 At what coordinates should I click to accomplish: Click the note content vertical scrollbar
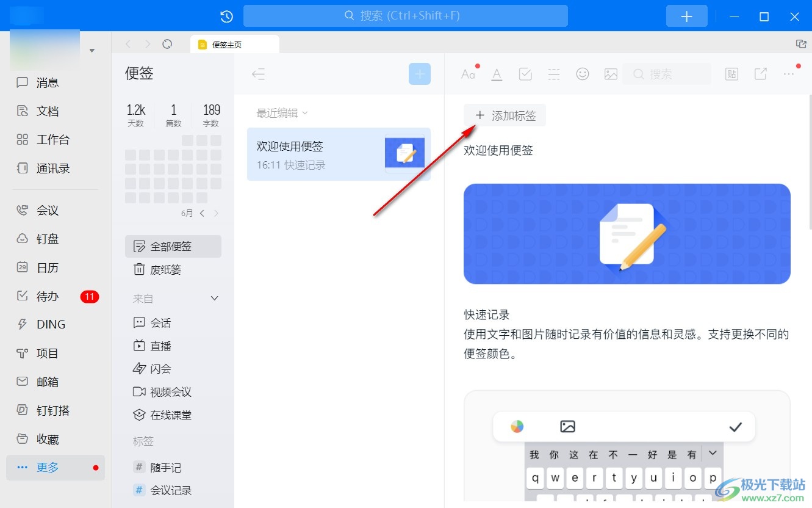pos(810,162)
